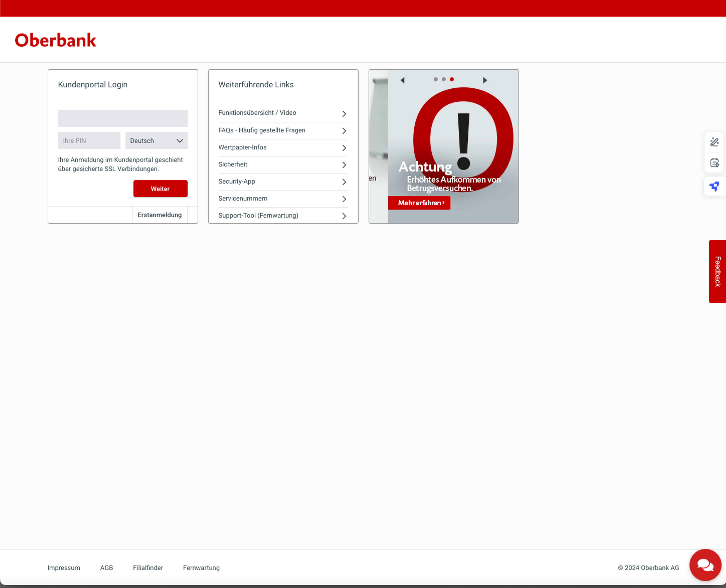Viewport: 726px width, 588px height.
Task: Open the Erstanmeldung tab
Action: click(x=160, y=215)
